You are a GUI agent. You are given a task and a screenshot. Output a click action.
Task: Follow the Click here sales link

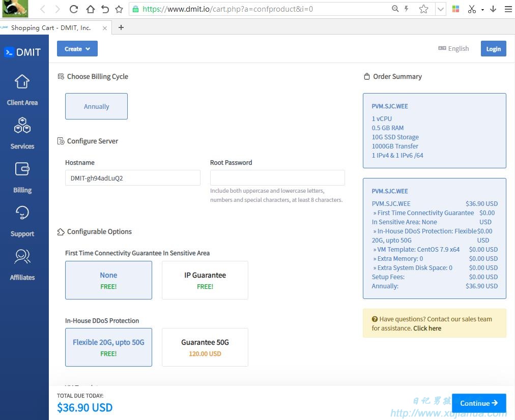427,328
